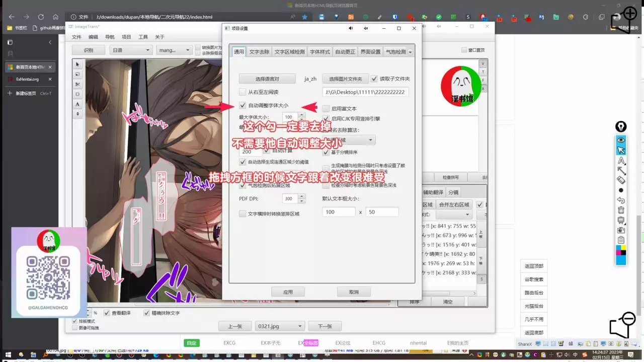Screen dimensions: 644x362
Task: Toggle the eye icon in annotation toolbar
Action: click(x=621, y=139)
